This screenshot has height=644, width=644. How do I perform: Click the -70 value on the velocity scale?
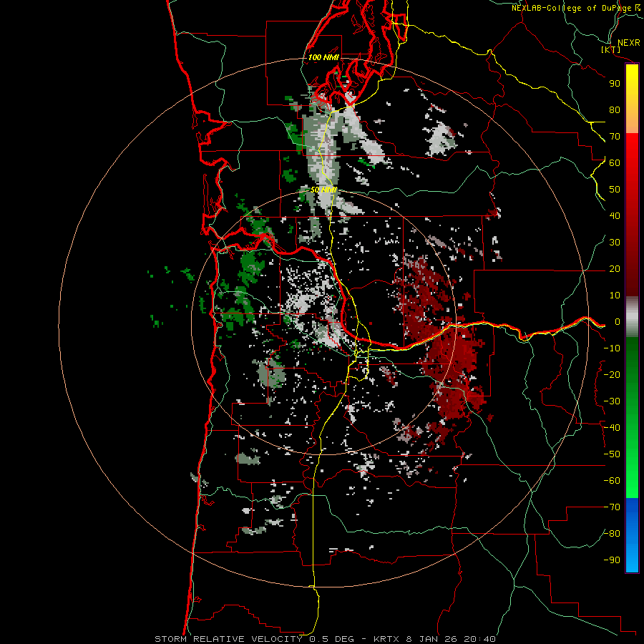coord(612,507)
